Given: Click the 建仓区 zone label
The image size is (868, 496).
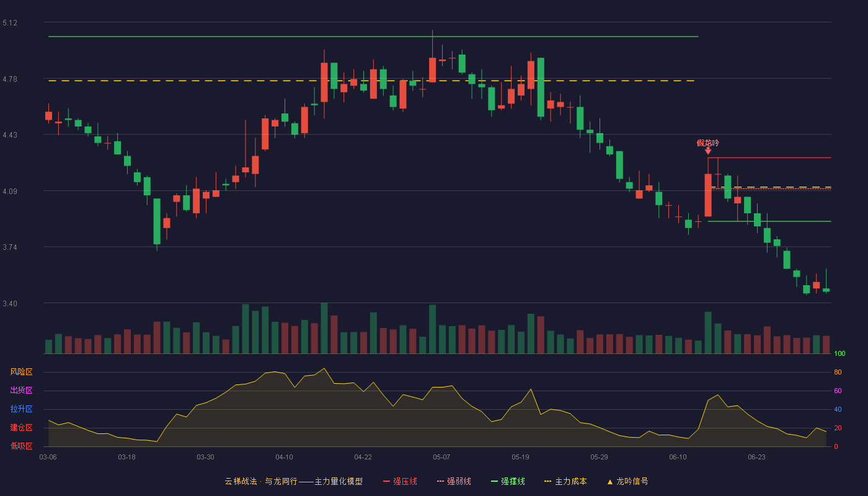Looking at the screenshot, I should 21,428.
